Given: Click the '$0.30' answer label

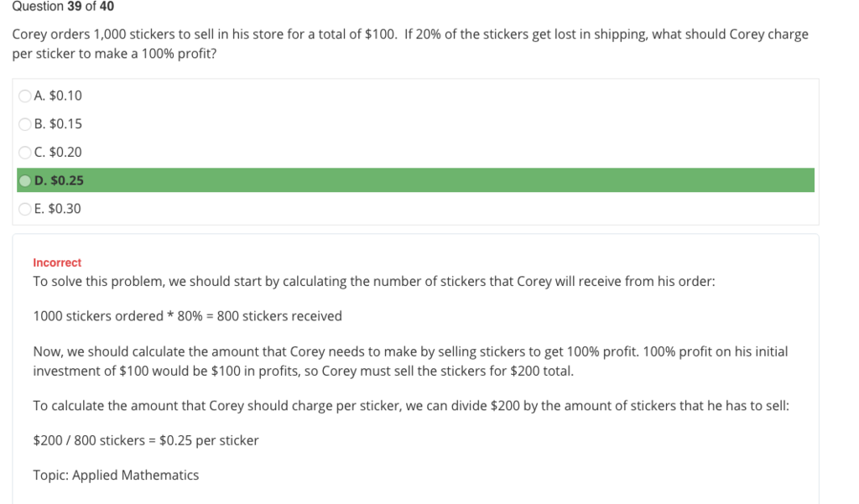Looking at the screenshot, I should point(58,209).
